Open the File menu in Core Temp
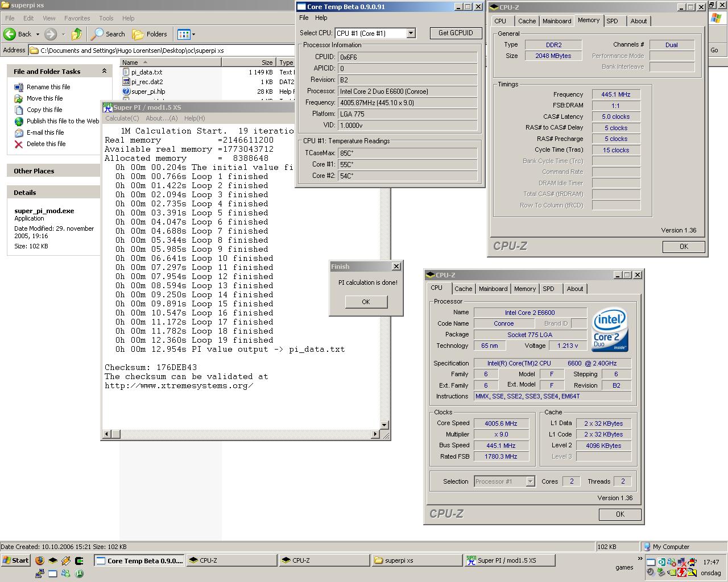Viewport: 728px width, 582px height. click(304, 18)
